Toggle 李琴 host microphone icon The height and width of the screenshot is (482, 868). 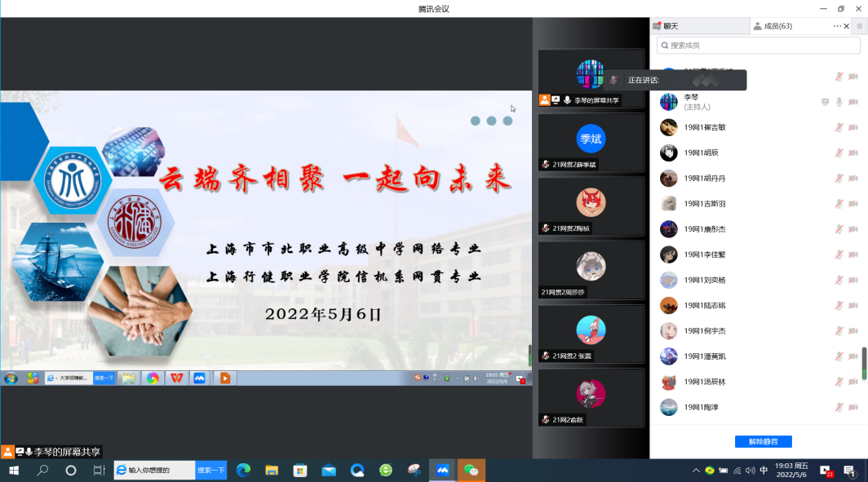839,102
